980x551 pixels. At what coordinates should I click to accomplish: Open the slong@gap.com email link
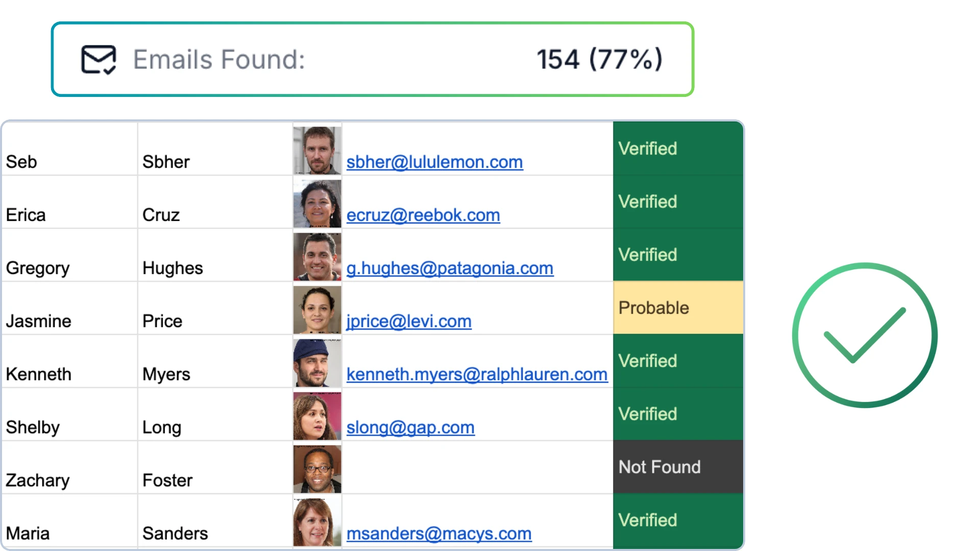click(x=410, y=428)
